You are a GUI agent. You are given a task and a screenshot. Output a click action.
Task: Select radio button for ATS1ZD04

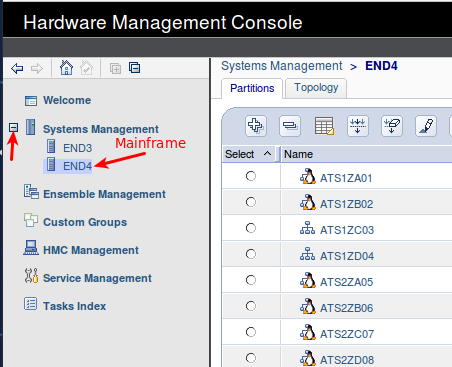coord(251,254)
